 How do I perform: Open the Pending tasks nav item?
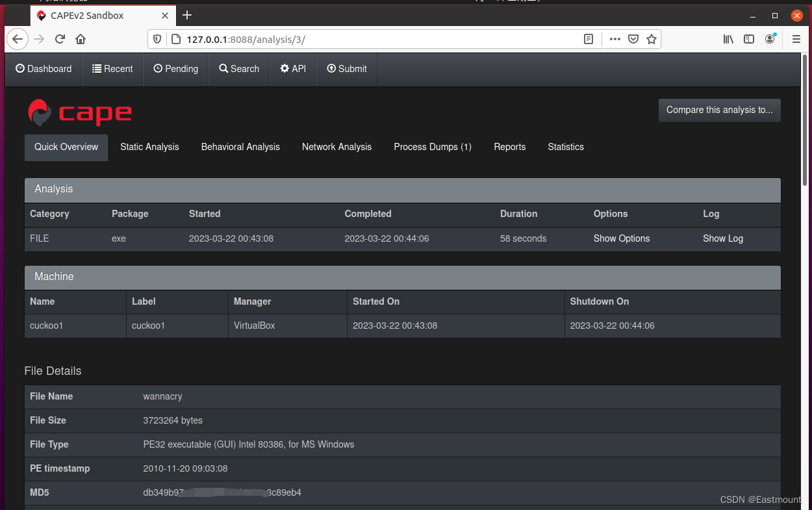pos(176,69)
